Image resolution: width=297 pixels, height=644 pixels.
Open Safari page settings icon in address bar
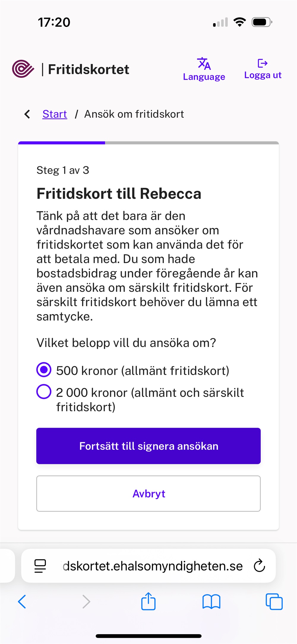(40, 566)
